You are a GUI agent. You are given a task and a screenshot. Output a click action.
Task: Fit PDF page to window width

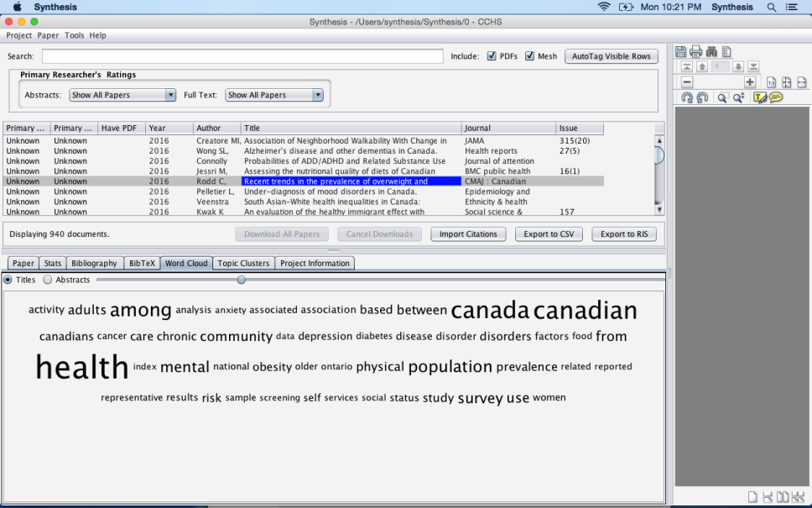tap(802, 82)
